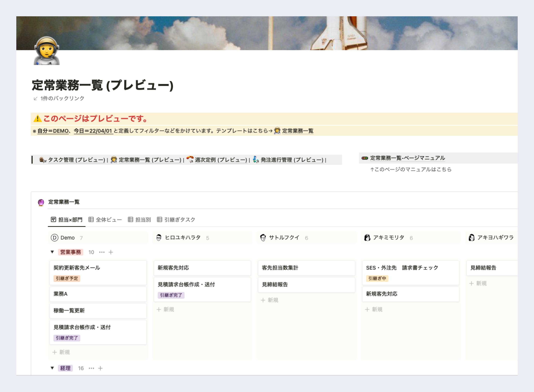Viewport: 534px width, 392px height.
Task: Click the Demo avatar circle icon
Action: 54,238
